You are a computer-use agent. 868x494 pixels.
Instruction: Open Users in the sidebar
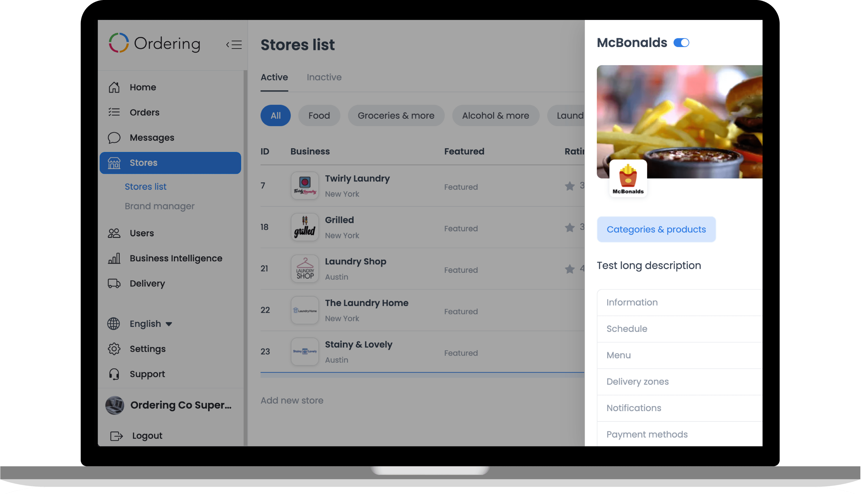(141, 233)
